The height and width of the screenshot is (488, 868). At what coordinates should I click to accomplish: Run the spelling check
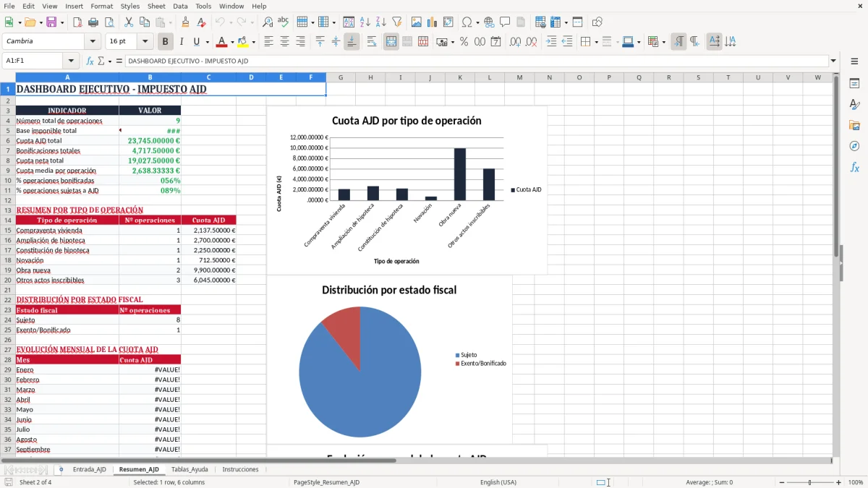[x=283, y=22]
